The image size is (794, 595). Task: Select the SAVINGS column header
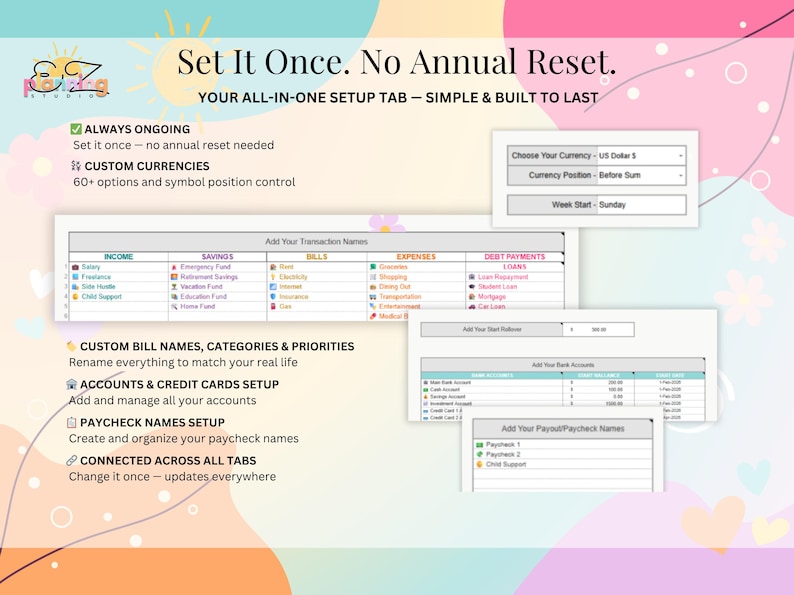click(x=217, y=257)
